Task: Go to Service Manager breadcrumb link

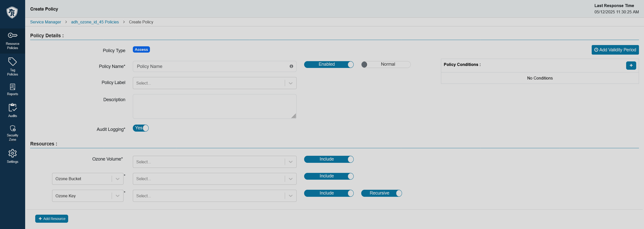Action: [x=46, y=22]
